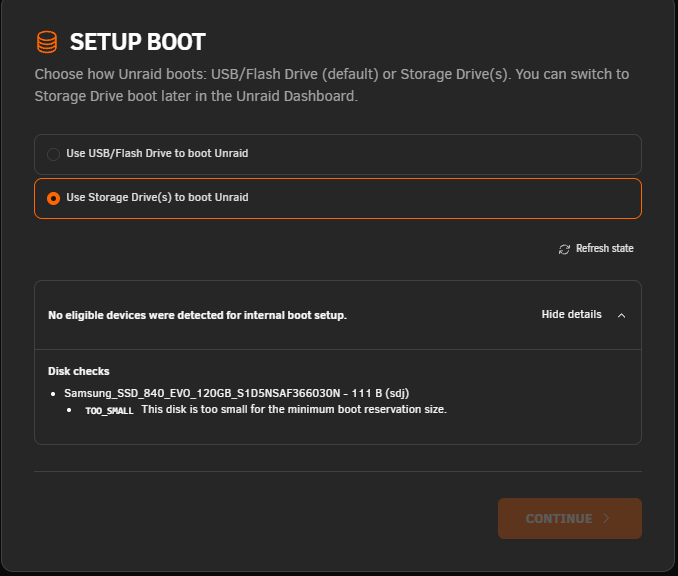Viewport: 678px width, 576px height.
Task: Select the USB/Flash Drive boot radio button
Action: [x=53, y=154]
